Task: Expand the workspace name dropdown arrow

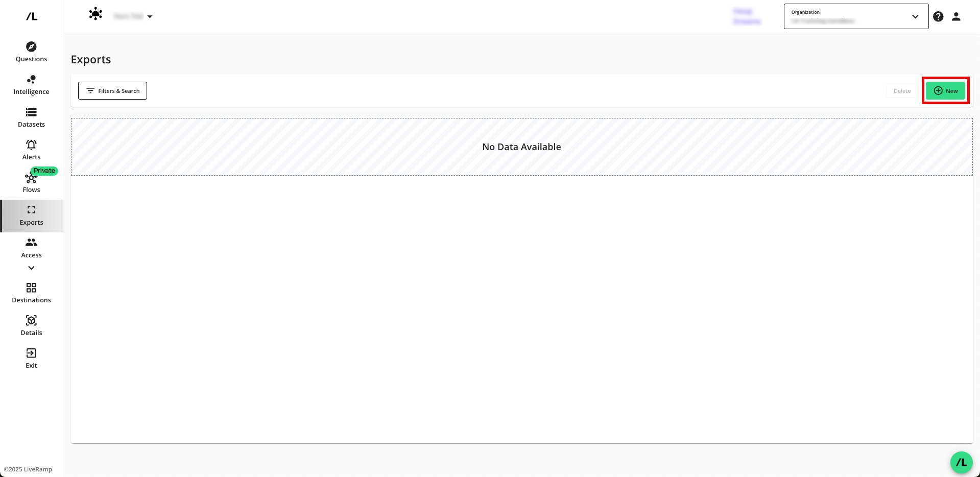Action: pos(150,17)
